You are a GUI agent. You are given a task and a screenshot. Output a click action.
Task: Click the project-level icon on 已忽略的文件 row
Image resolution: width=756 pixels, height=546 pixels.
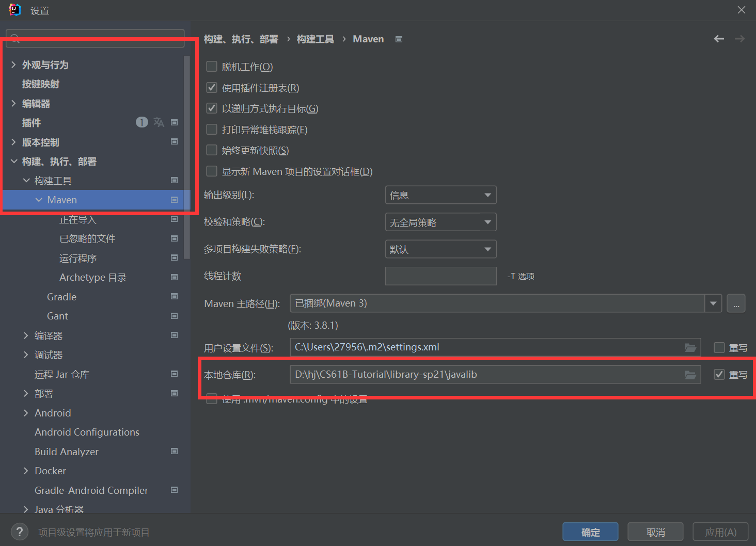click(x=175, y=238)
